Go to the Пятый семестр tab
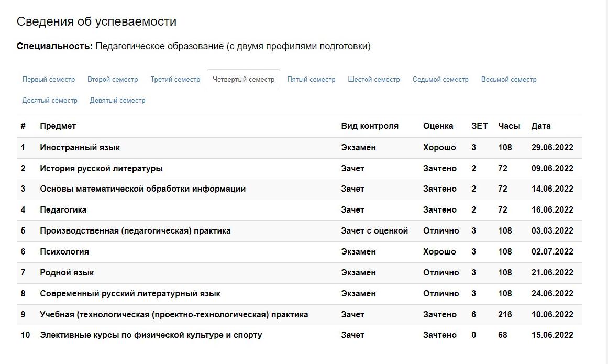This screenshot has width=608, height=364. coord(311,80)
